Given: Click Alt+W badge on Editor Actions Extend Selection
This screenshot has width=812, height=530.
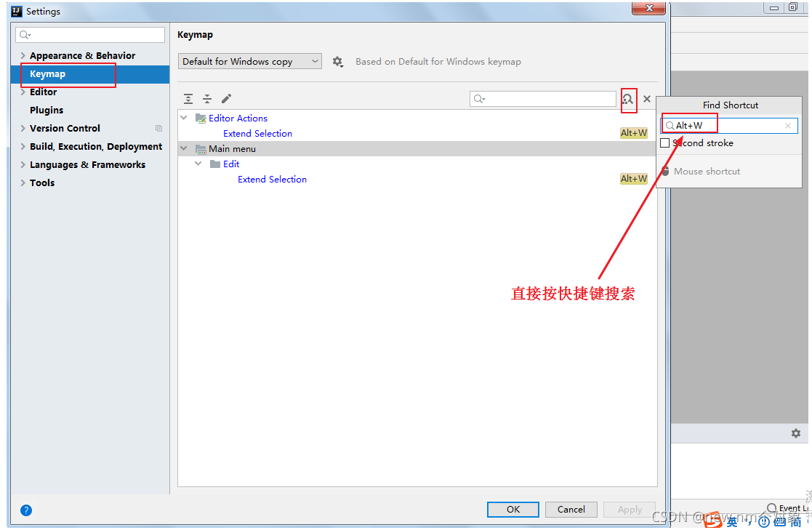Looking at the screenshot, I should (x=634, y=133).
